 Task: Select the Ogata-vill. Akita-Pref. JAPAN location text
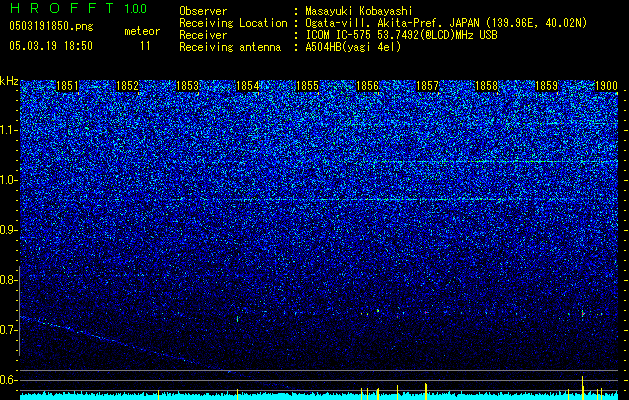(x=446, y=23)
